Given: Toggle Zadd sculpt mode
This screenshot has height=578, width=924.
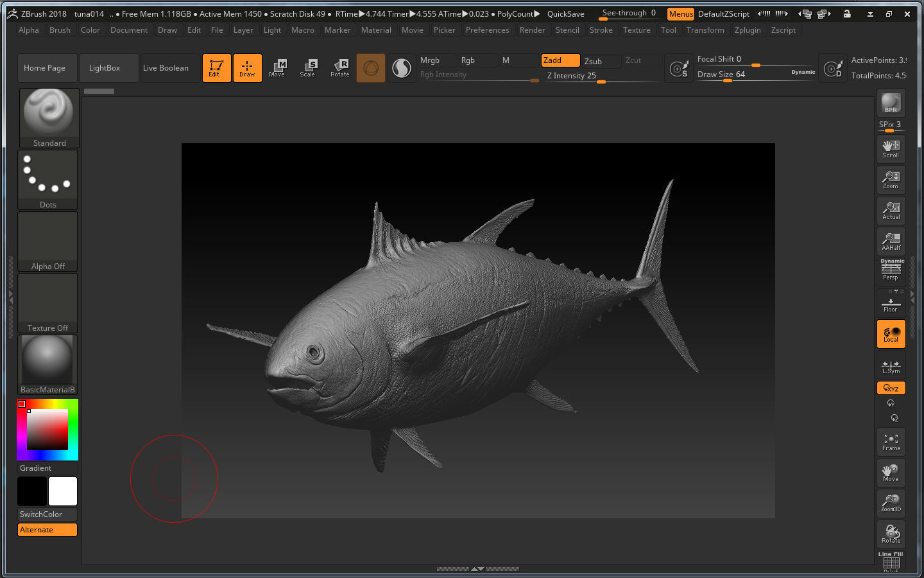Looking at the screenshot, I should point(560,60).
